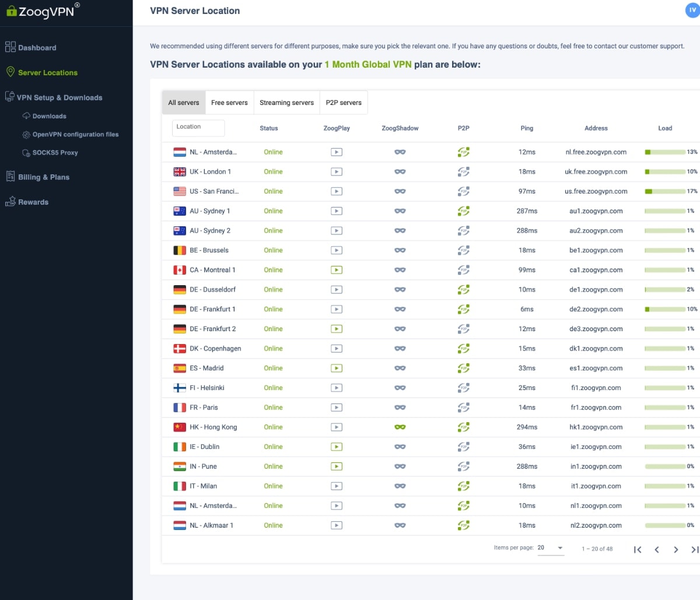Click ZoogPlay icon for FR - Paris

point(337,408)
